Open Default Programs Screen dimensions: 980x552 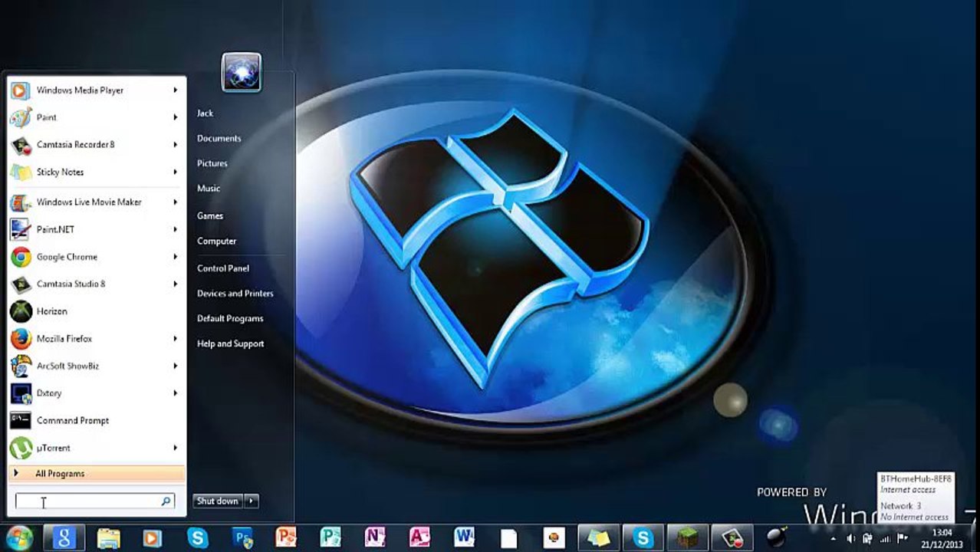[x=230, y=319]
